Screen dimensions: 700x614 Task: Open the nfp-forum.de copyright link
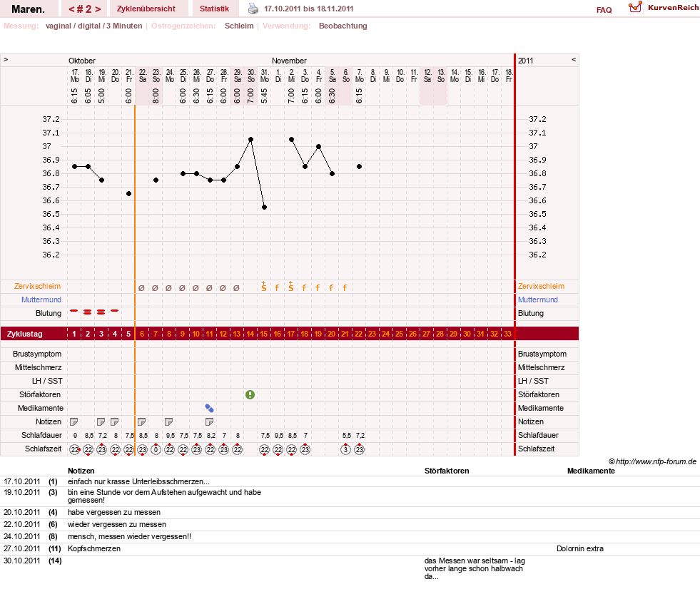[x=652, y=461]
